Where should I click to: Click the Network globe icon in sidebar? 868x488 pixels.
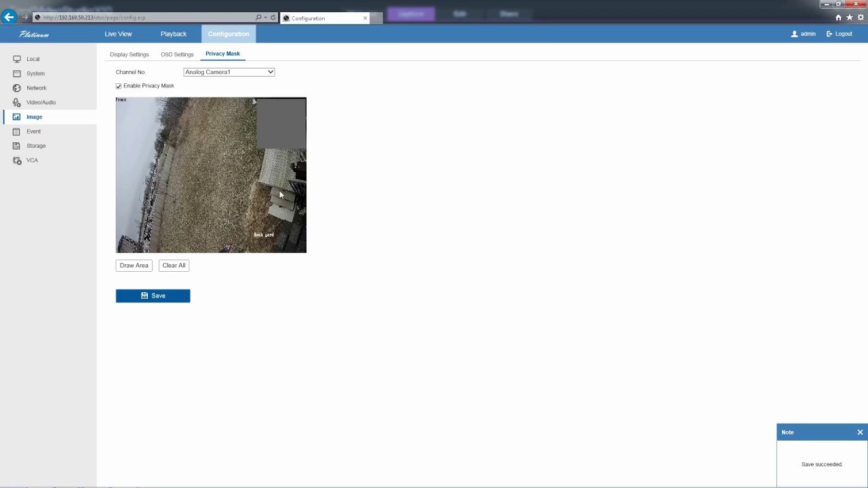[17, 88]
